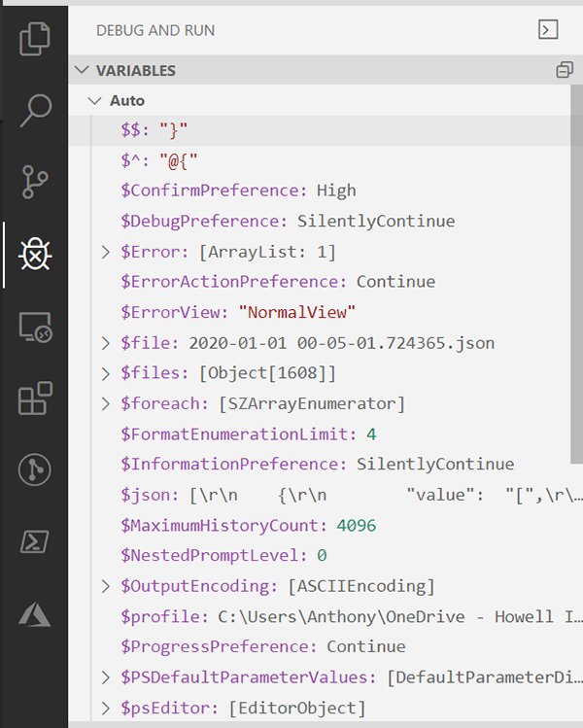Screen dimensions: 583x728
Task: Open the PowerShell Command Explorer icon
Action: (34, 543)
